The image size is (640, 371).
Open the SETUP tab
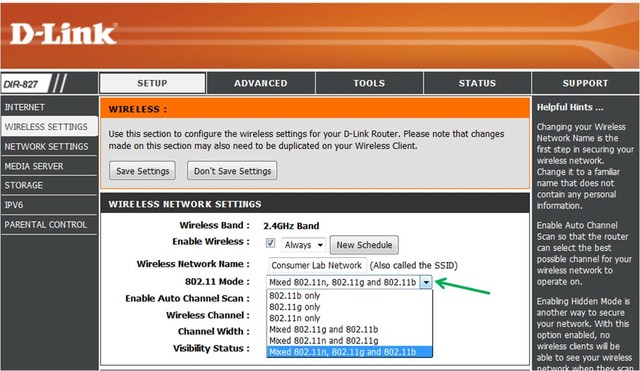click(152, 83)
